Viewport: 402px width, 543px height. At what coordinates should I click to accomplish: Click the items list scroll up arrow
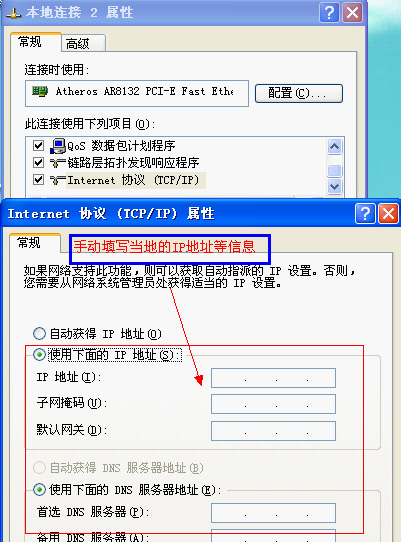(334, 146)
